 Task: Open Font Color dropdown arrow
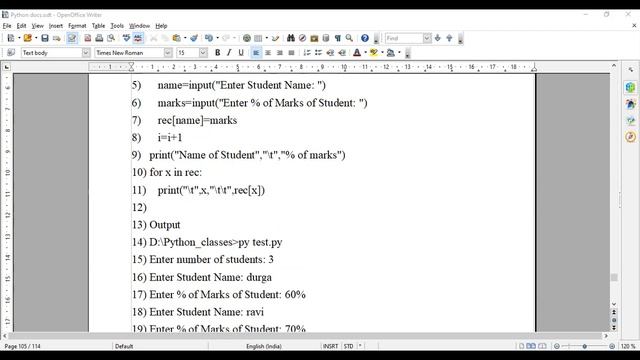365,53
